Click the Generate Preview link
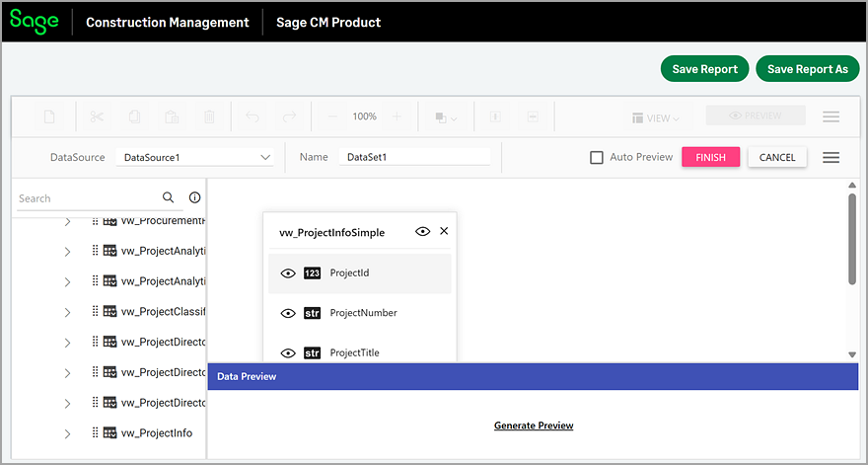Screen dimensions: 868x465 534,426
